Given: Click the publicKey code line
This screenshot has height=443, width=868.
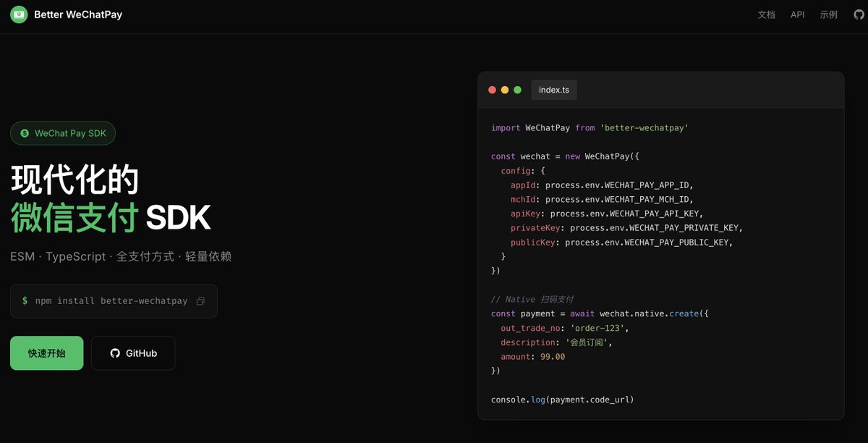Looking at the screenshot, I should point(622,242).
